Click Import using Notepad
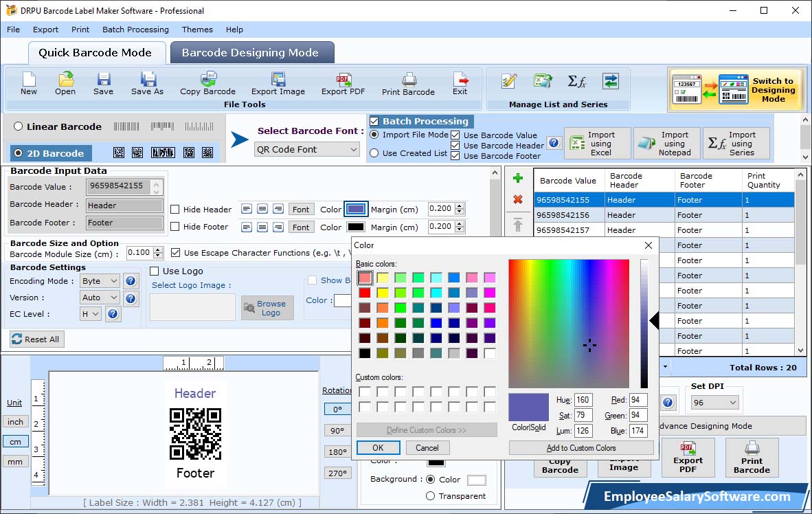 tap(667, 144)
